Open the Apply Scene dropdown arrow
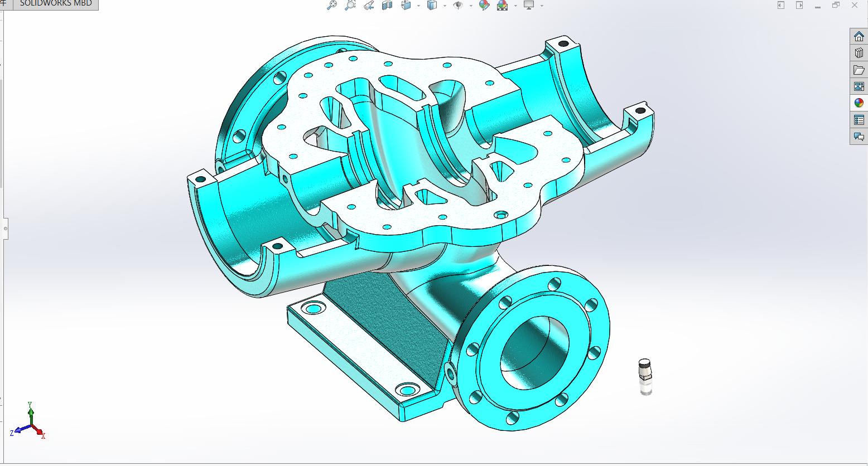This screenshot has height=466, width=868. [x=515, y=6]
